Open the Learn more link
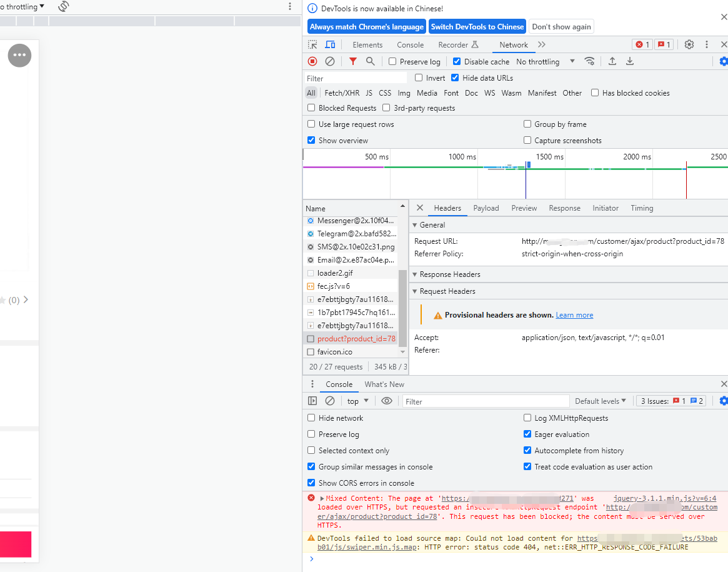This screenshot has width=728, height=572. point(574,315)
